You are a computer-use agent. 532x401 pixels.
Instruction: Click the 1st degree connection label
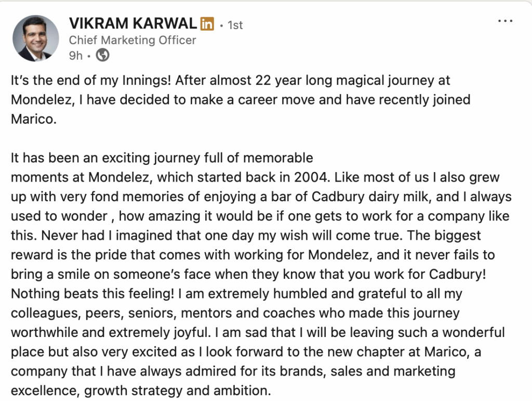235,25
